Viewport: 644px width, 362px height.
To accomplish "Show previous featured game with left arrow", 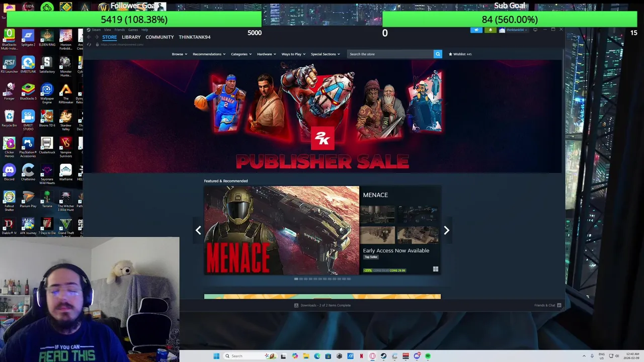I will [198, 230].
